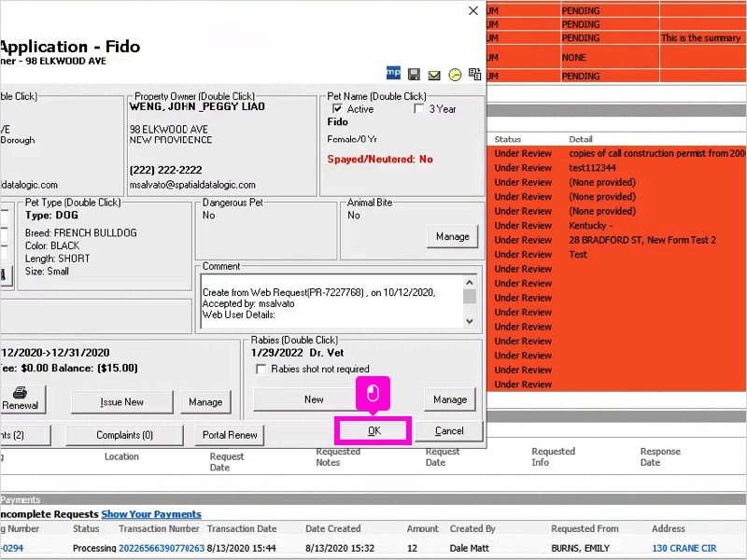Viewport: 747px width, 560px height.
Task: Click the 'Type: DOG' text
Action: tap(51, 216)
